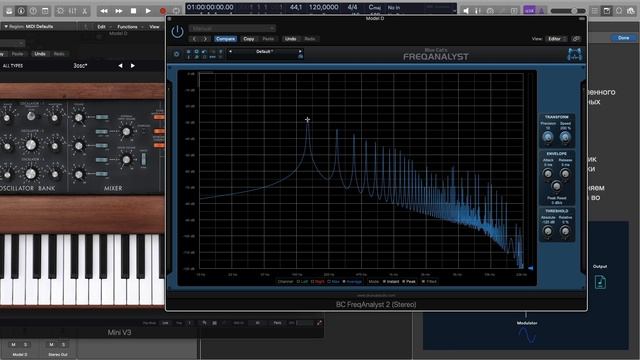Click the link icon beside Editor
Viewport: 640px width, 360px height.
pyautogui.click(x=576, y=39)
